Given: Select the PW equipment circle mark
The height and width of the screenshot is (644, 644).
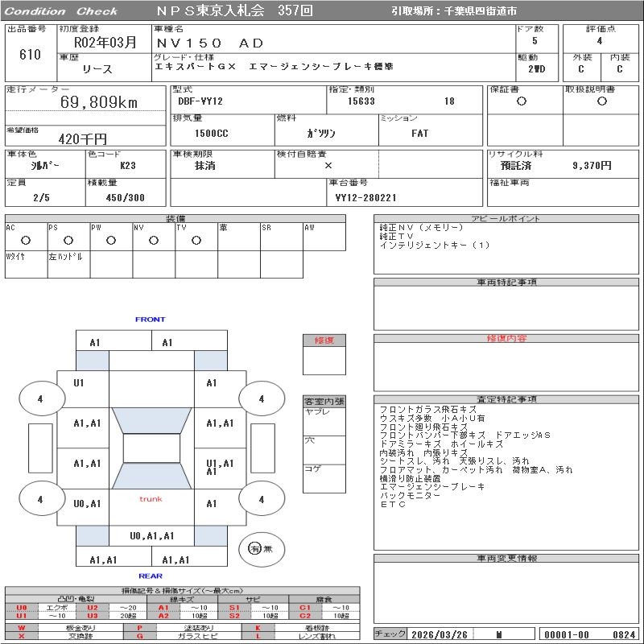Looking at the screenshot, I should click(x=111, y=240).
